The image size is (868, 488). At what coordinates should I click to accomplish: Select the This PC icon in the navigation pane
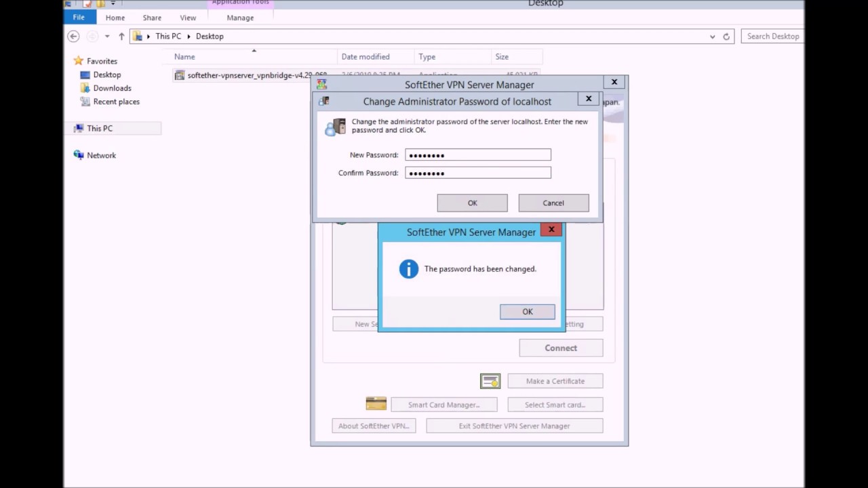click(79, 128)
